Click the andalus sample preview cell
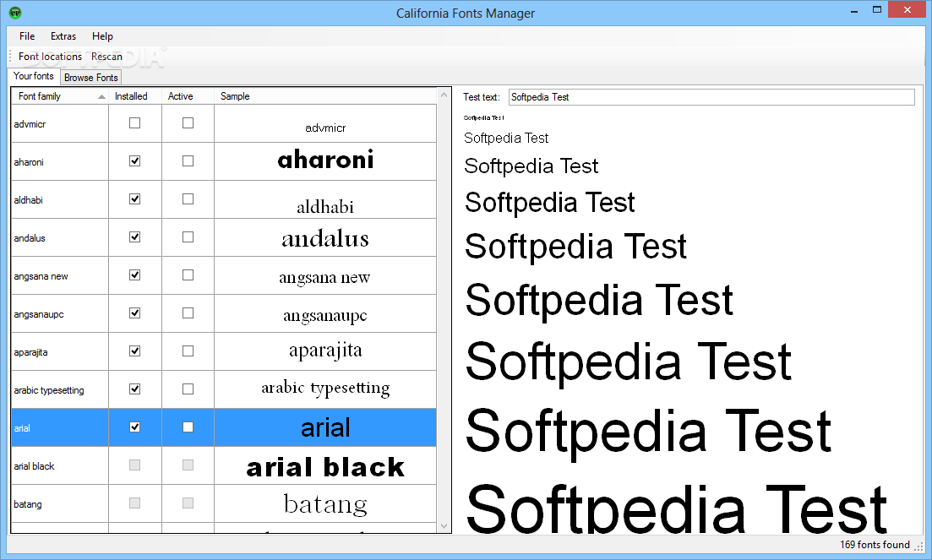 325,237
